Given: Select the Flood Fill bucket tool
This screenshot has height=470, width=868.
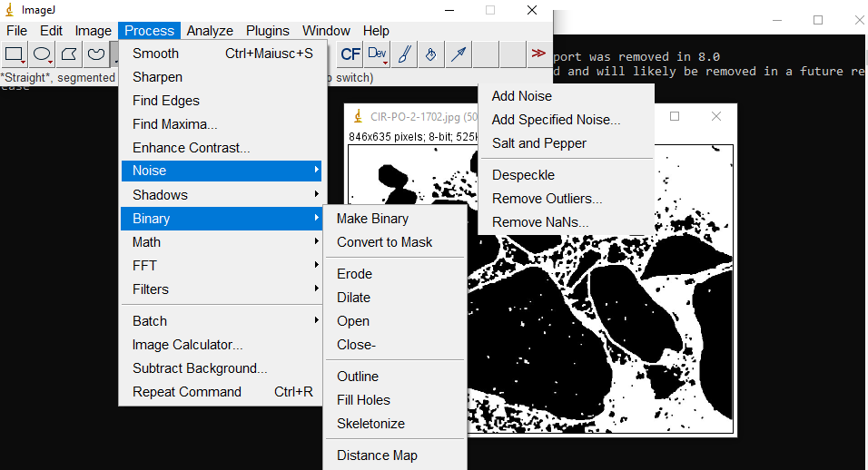Looking at the screenshot, I should [x=431, y=54].
